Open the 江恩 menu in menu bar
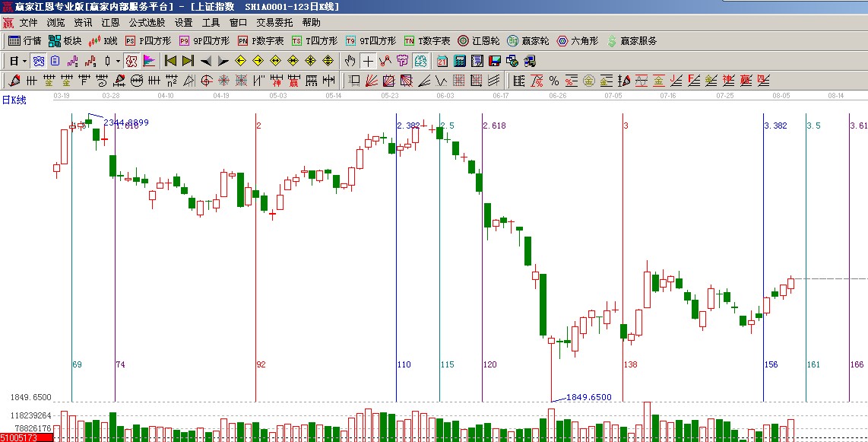Screen dimensions: 868x442 pyautogui.click(x=110, y=23)
